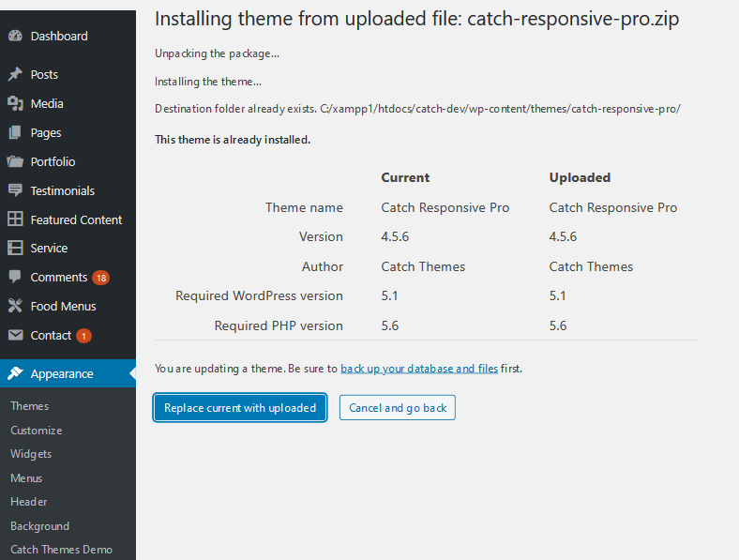
Task: Click Cancel and go back button
Action: 397,408
